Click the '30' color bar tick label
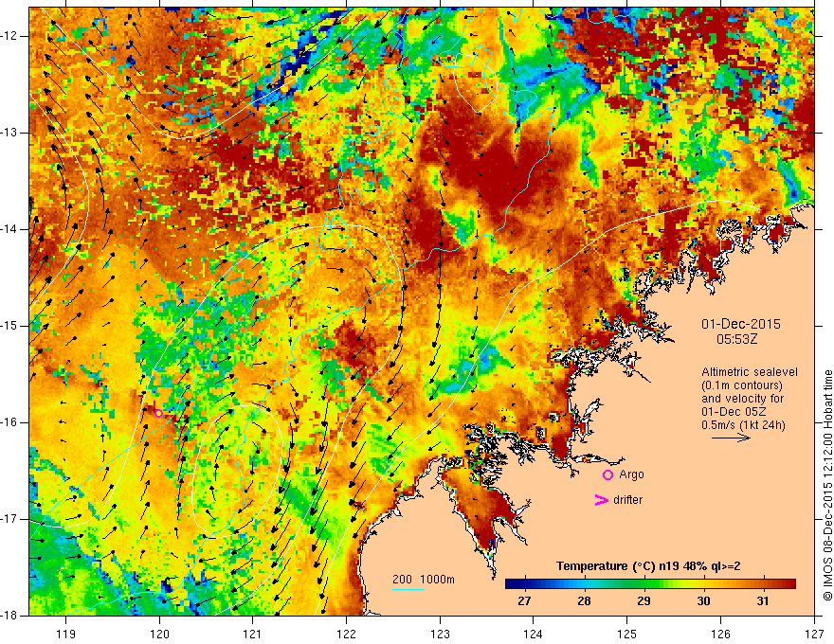 pyautogui.click(x=703, y=601)
